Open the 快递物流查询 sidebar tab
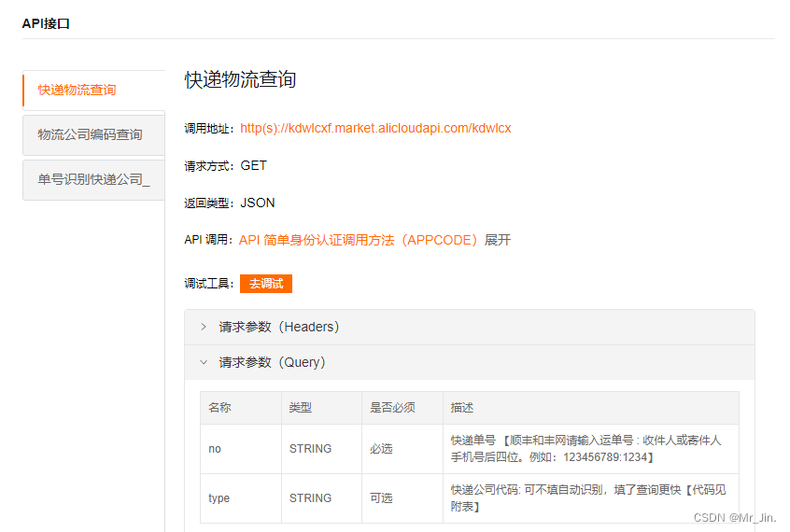Screen dimensions: 790x532 point(78,90)
